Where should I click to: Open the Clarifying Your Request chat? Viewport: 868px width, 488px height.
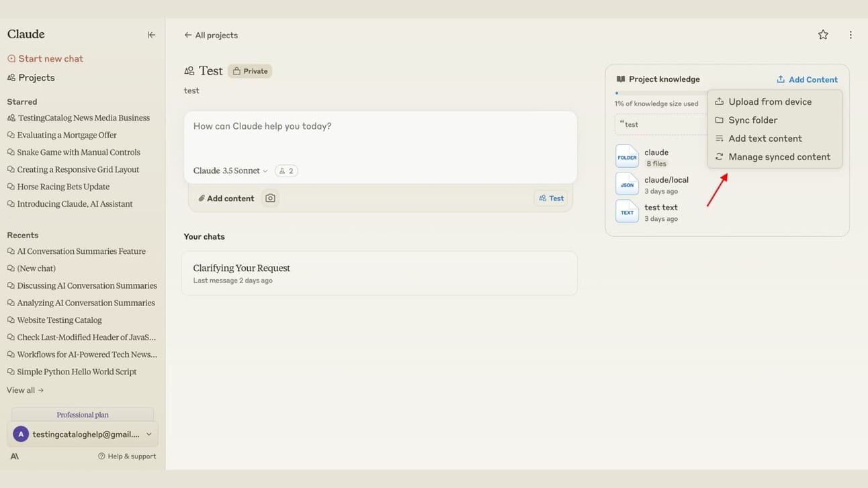click(x=380, y=273)
